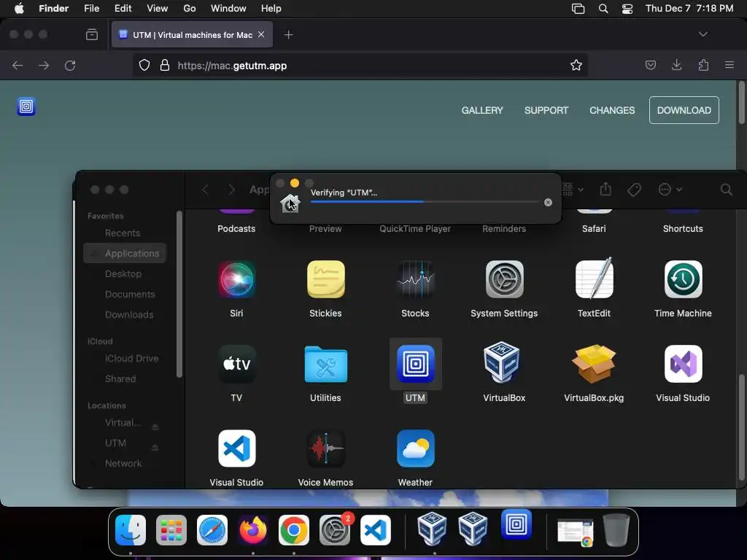Open Control Center in menu bar

tap(627, 9)
